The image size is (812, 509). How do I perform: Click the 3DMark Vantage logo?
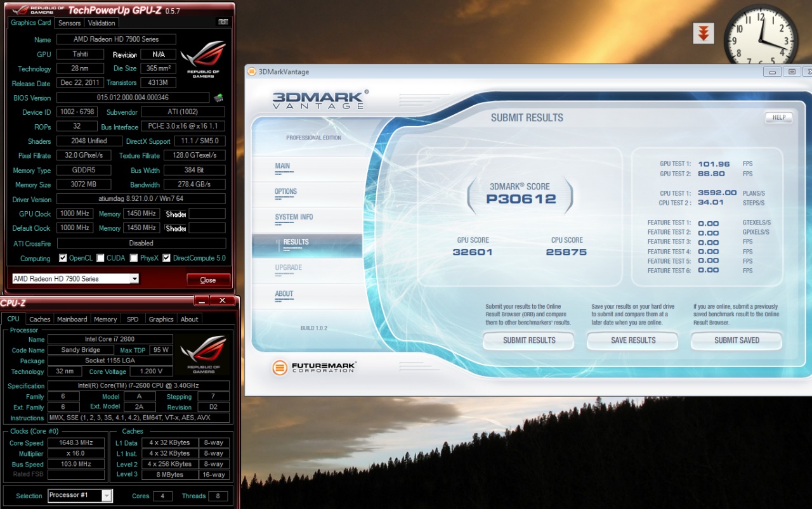point(319,100)
